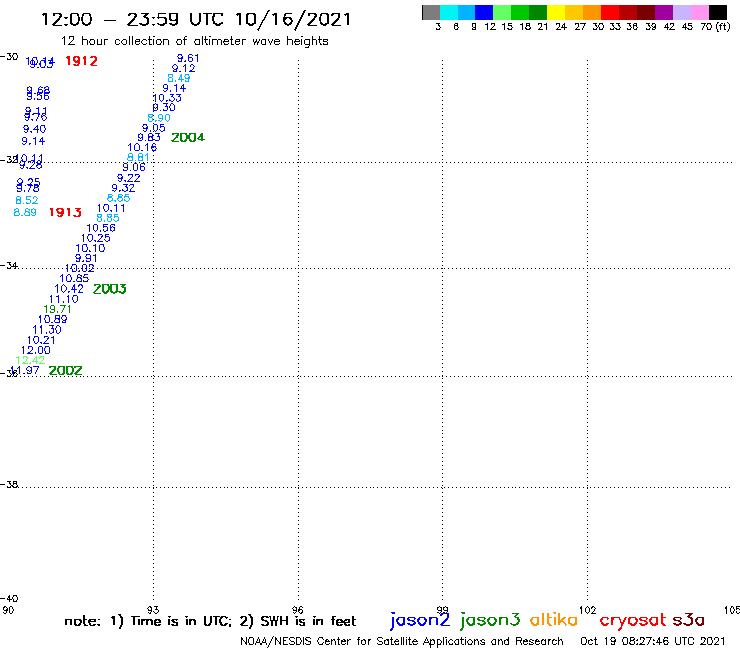Click the 'NOAA/NESDIS Center for Satellite Applications and Research' credit
This screenshot has height=650, width=740.
point(402,641)
